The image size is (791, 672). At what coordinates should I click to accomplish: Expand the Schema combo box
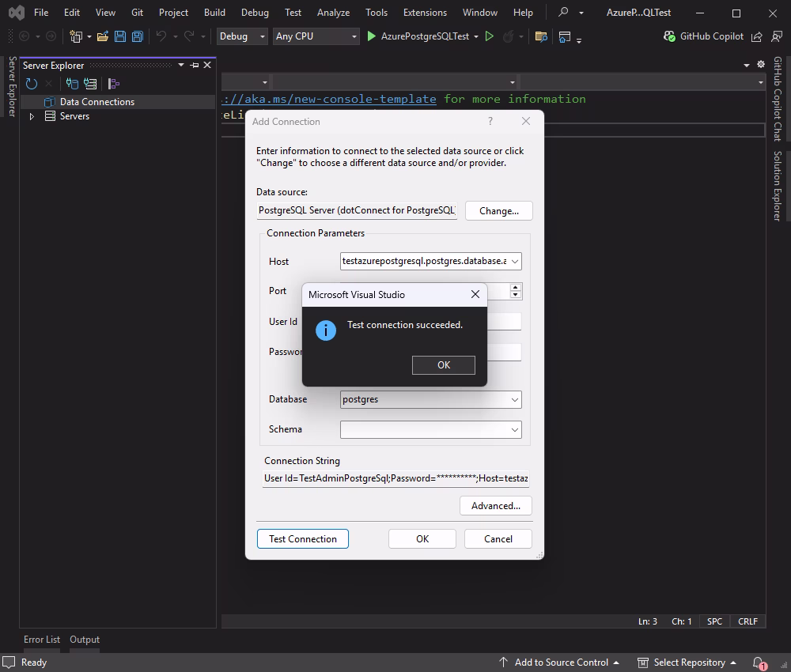[x=514, y=429]
